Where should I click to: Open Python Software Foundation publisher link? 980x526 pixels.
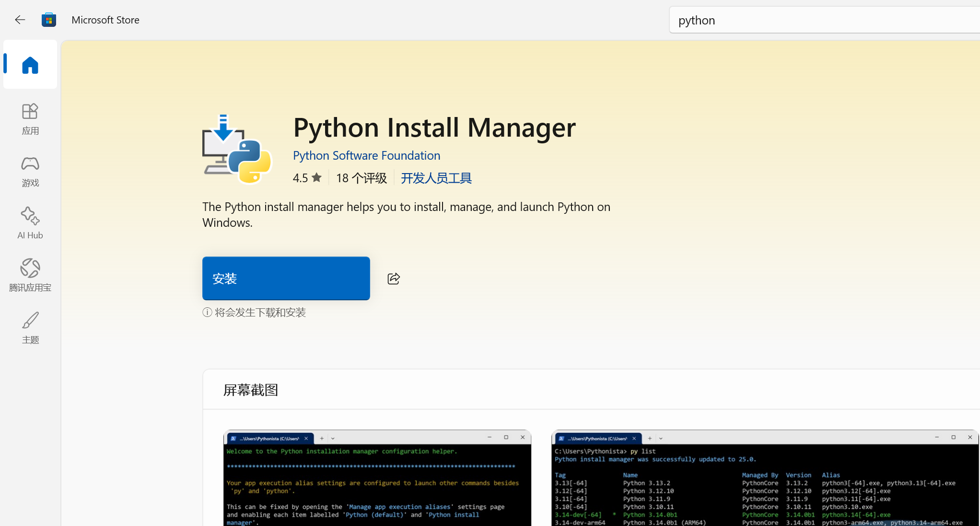pos(366,155)
